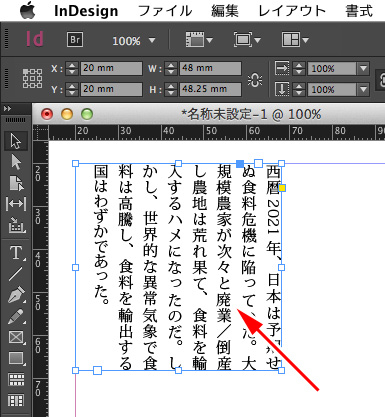The height and width of the screenshot is (417, 385).
Task: Increase the W width stepper value
Action: click(x=171, y=65)
